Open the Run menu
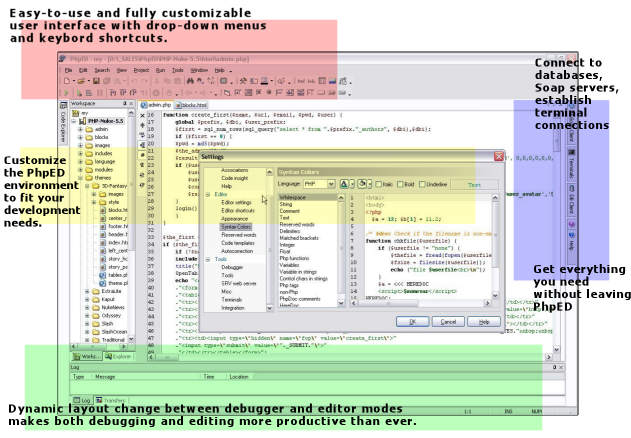 click(x=160, y=70)
